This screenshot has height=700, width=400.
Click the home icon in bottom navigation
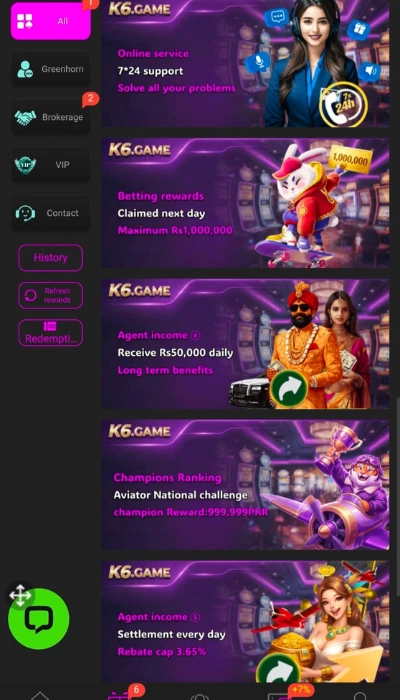click(40, 696)
